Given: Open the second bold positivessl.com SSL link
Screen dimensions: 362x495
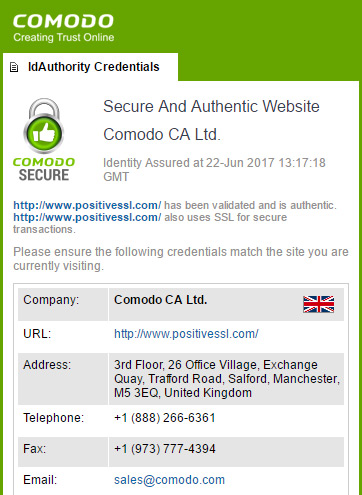Looking at the screenshot, I should pos(87,217).
